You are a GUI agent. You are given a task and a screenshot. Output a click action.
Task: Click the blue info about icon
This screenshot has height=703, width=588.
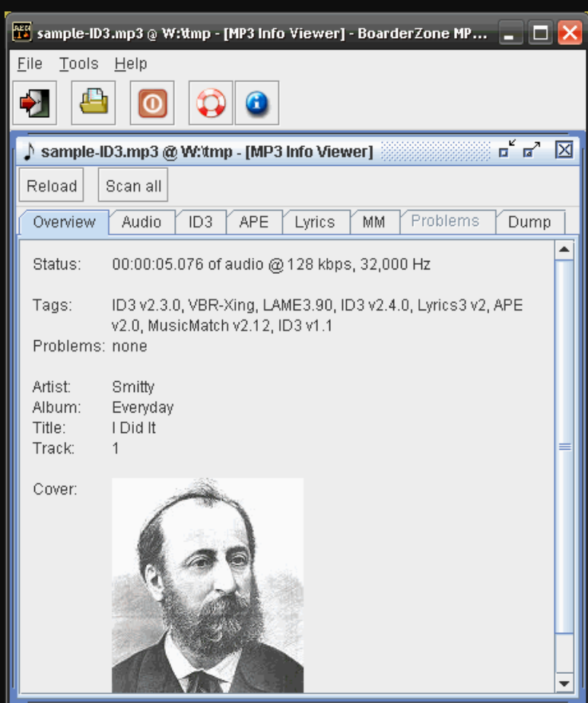point(257,103)
